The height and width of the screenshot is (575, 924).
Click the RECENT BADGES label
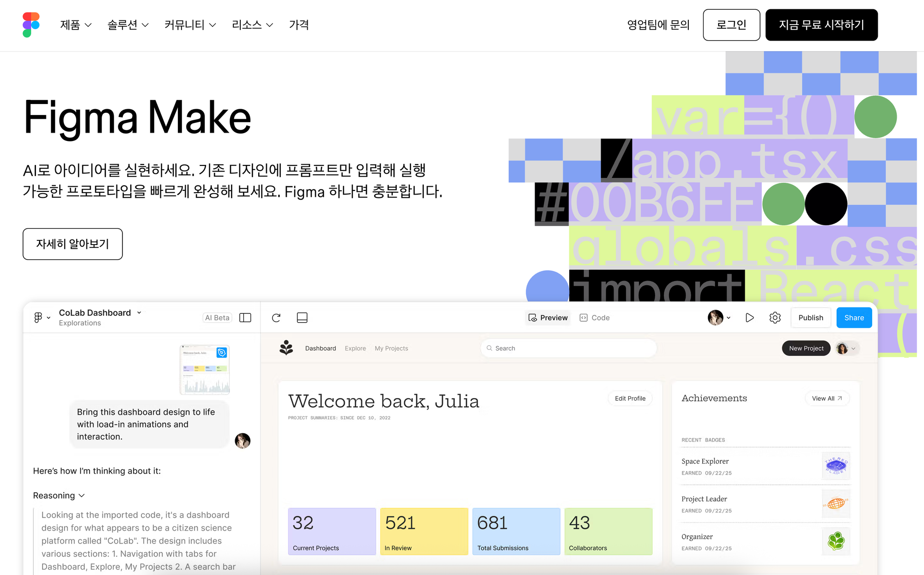coord(703,440)
